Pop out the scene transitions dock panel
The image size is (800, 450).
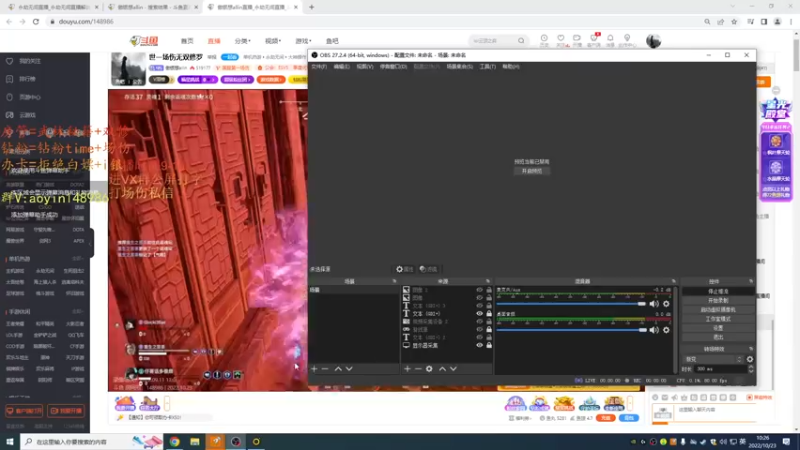click(751, 349)
